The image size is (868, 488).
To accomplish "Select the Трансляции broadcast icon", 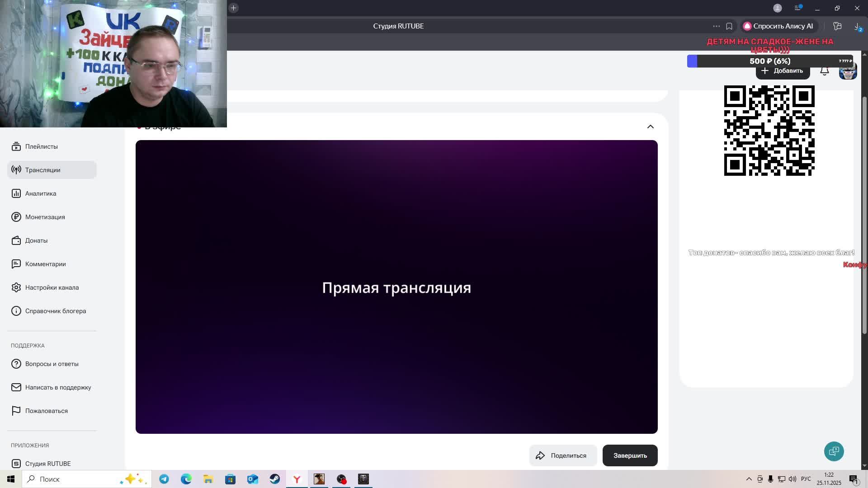I will (16, 170).
